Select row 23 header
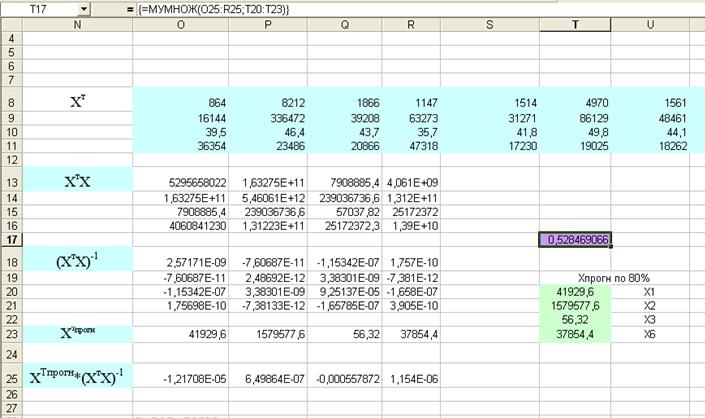This screenshot has width=705, height=418. point(12,334)
